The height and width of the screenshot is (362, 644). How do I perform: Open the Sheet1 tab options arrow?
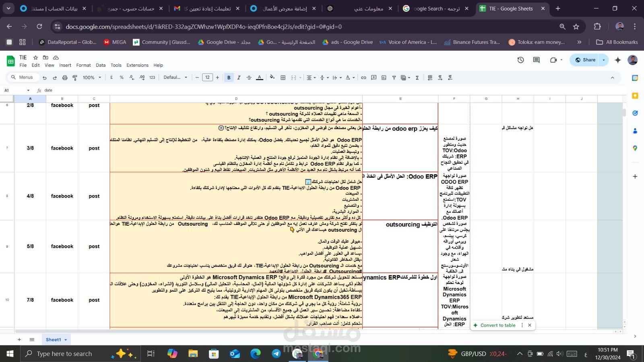pos(66,340)
